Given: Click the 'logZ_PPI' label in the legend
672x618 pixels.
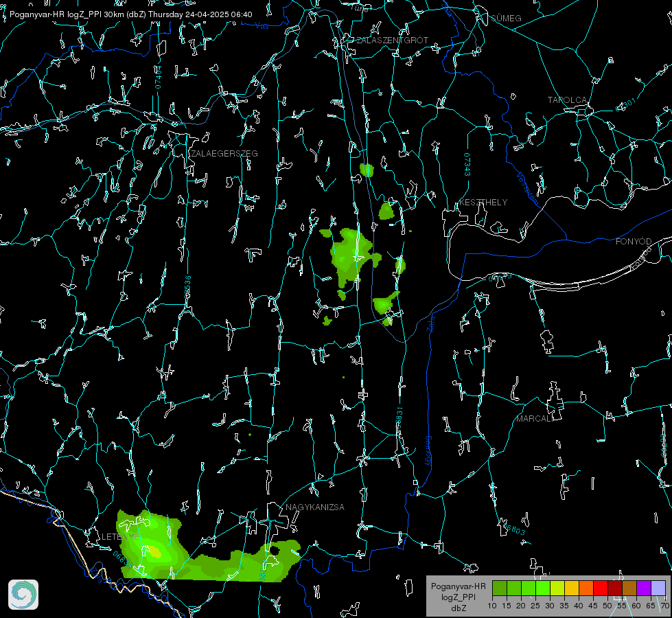Looking at the screenshot, I should click(x=458, y=597).
